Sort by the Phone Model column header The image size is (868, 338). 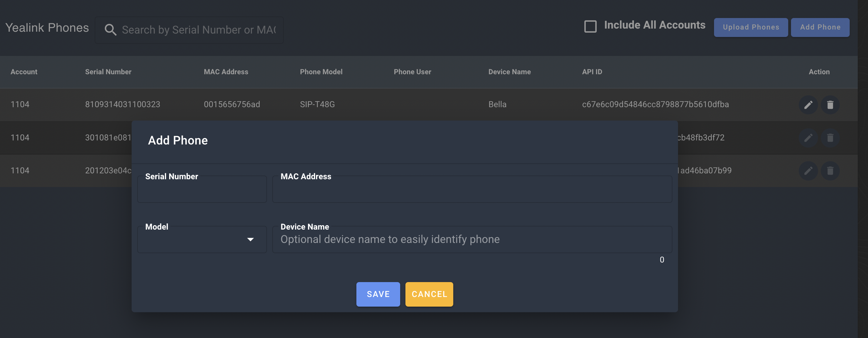coord(321,72)
